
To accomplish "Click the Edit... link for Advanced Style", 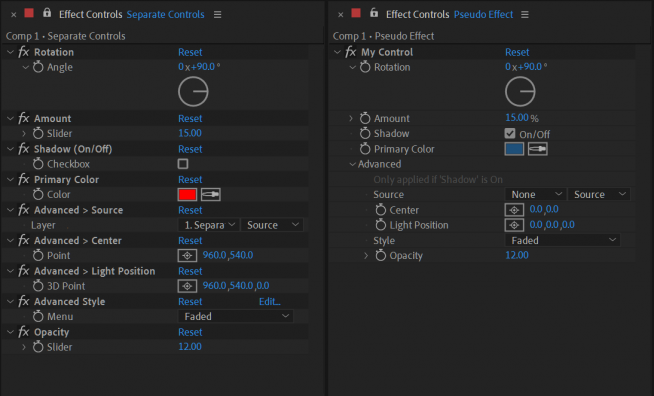I will tap(269, 301).
